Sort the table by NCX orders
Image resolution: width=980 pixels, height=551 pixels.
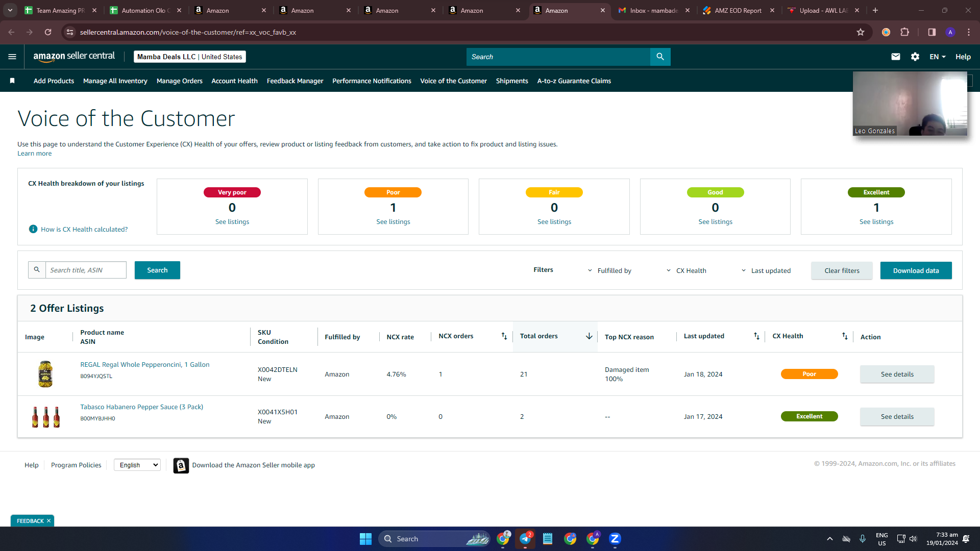504,336
